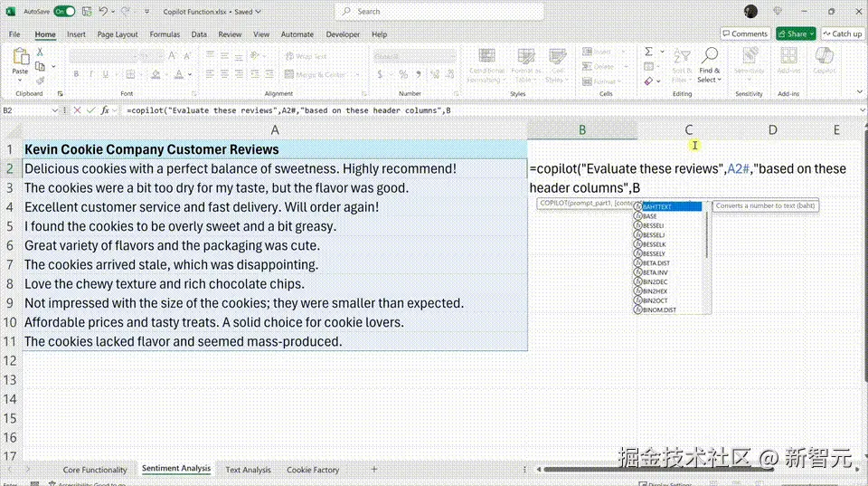This screenshot has width=868, height=486.
Task: Switch to the Insert ribbon tab
Action: tap(76, 34)
